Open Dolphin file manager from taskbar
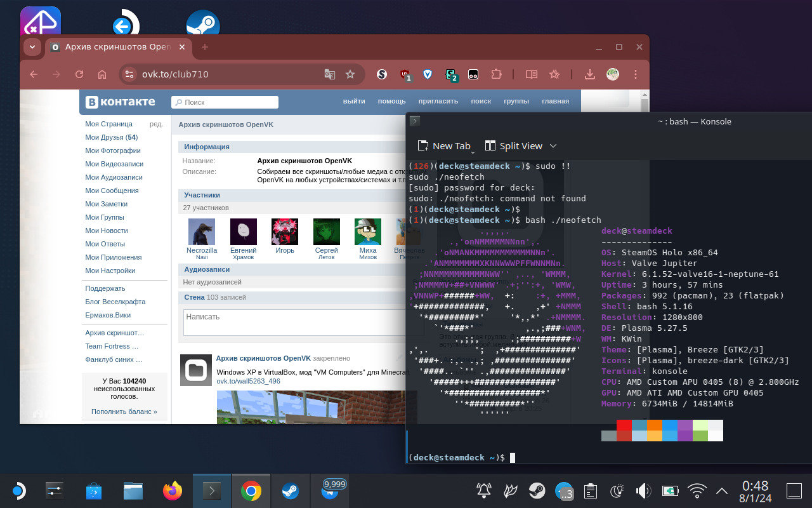 tap(133, 491)
